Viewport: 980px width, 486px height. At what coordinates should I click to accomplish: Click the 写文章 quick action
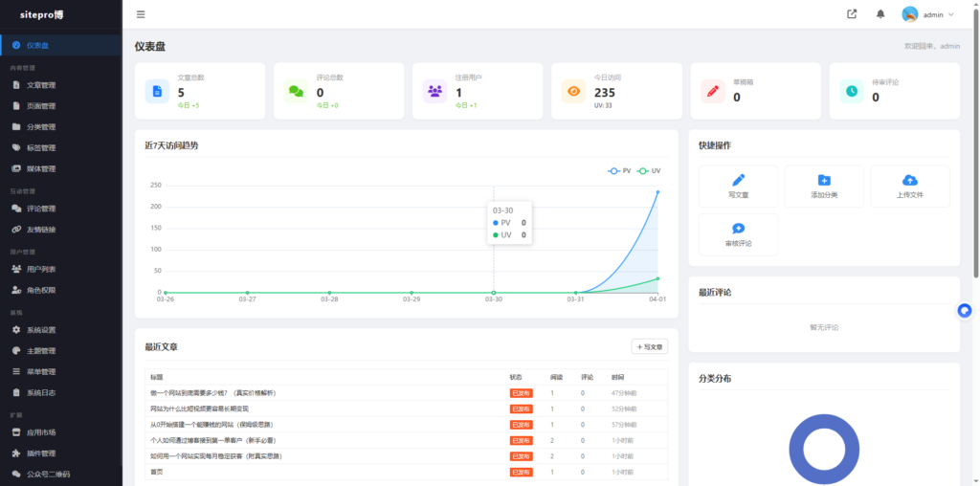coord(738,187)
